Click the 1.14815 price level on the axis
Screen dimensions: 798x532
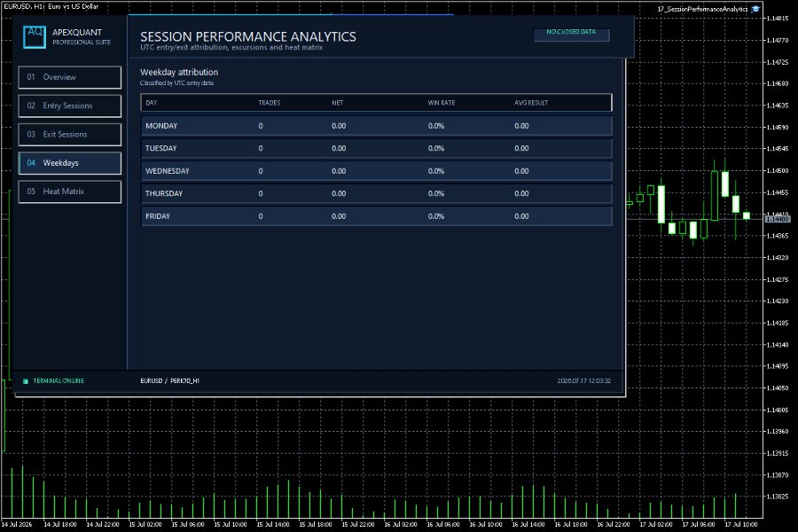click(777, 19)
